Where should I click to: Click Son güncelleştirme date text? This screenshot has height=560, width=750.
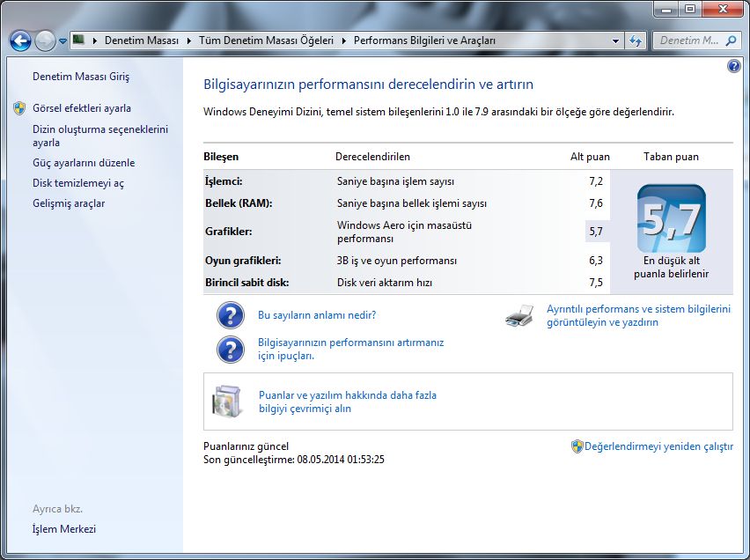(294, 460)
